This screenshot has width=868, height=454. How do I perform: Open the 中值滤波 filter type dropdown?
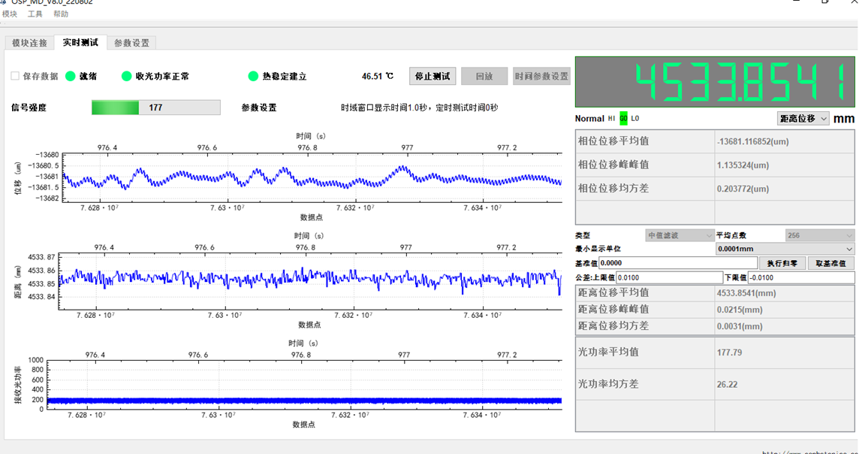pos(680,235)
